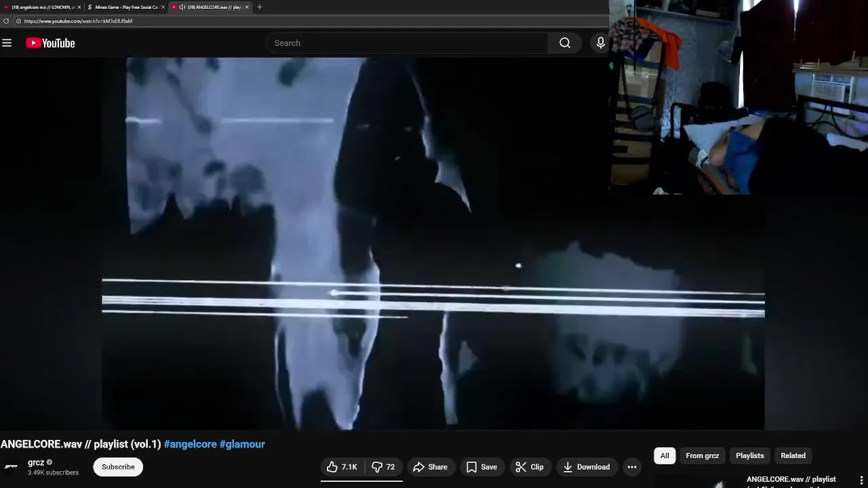Open the Share dialog
The image size is (868, 488).
point(430,467)
